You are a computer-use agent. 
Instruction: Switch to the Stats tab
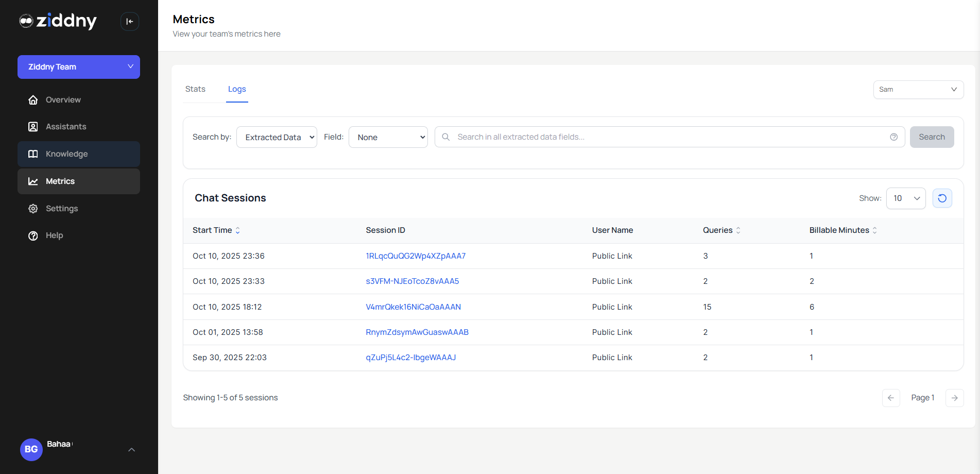coord(195,89)
